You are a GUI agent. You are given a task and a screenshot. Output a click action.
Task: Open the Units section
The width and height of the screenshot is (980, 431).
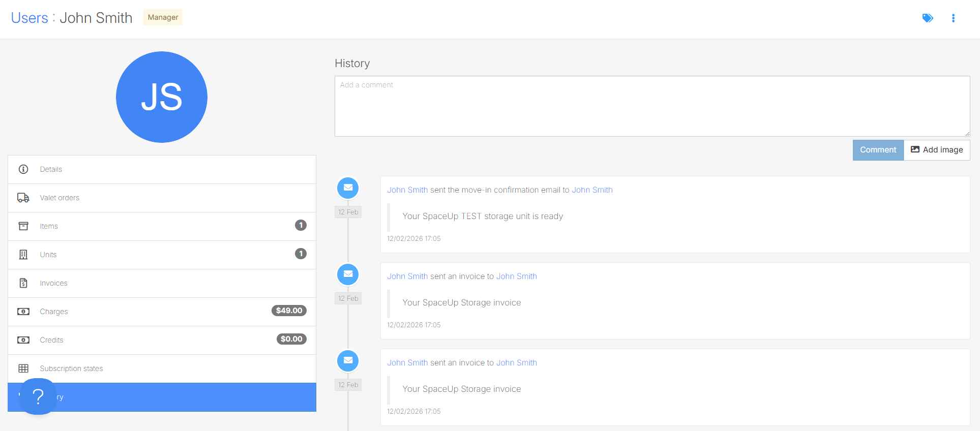[162, 255]
